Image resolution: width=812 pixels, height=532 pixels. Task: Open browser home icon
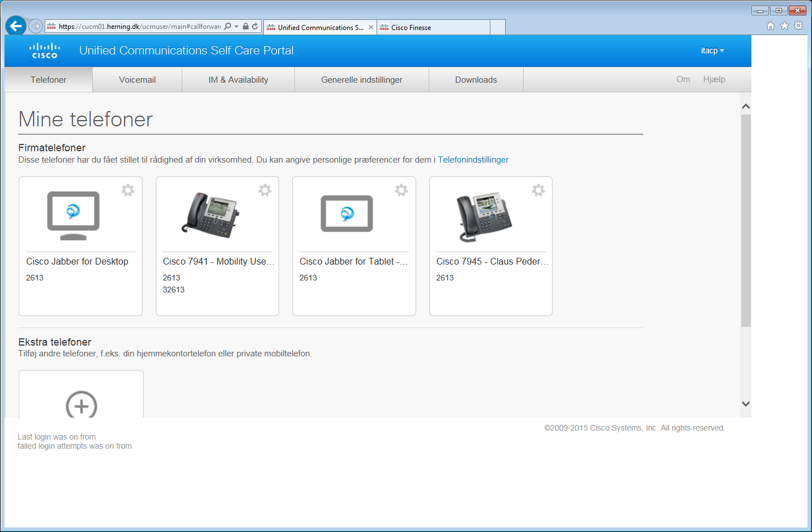[771, 25]
